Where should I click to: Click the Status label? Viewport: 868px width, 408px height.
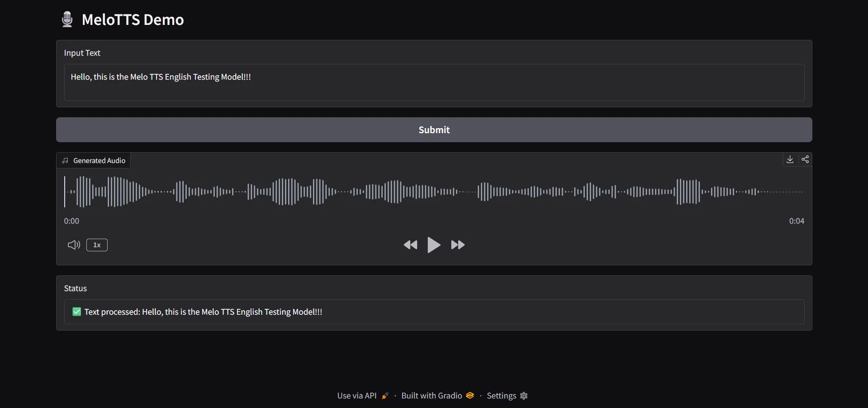[76, 288]
